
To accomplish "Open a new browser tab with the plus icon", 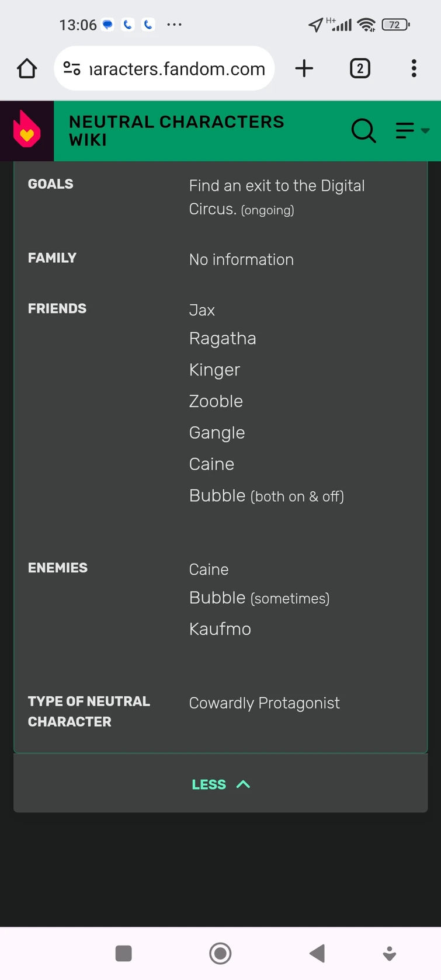I will click(304, 68).
